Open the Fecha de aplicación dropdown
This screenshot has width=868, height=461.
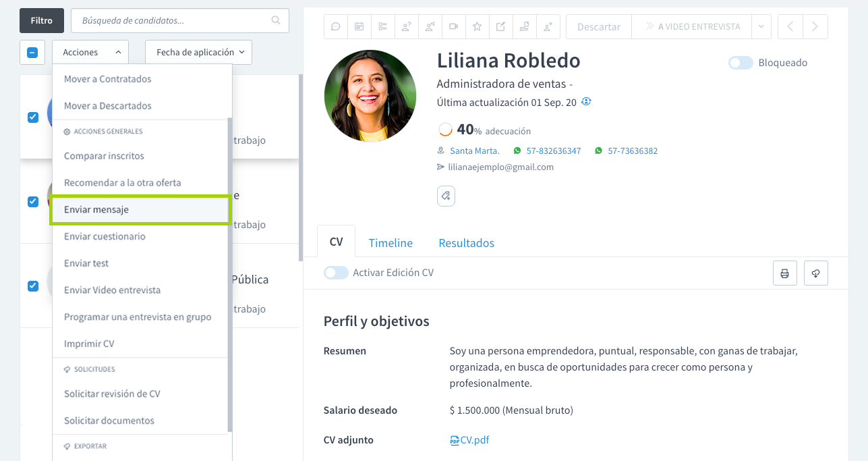198,51
